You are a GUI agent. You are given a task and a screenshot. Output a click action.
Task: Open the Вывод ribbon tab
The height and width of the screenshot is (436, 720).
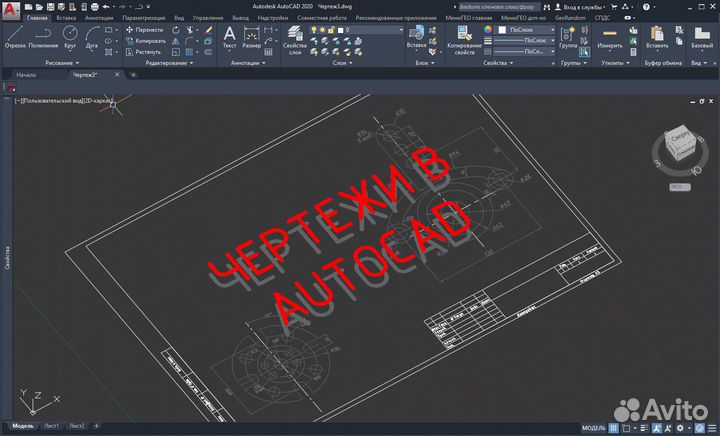pyautogui.click(x=241, y=18)
